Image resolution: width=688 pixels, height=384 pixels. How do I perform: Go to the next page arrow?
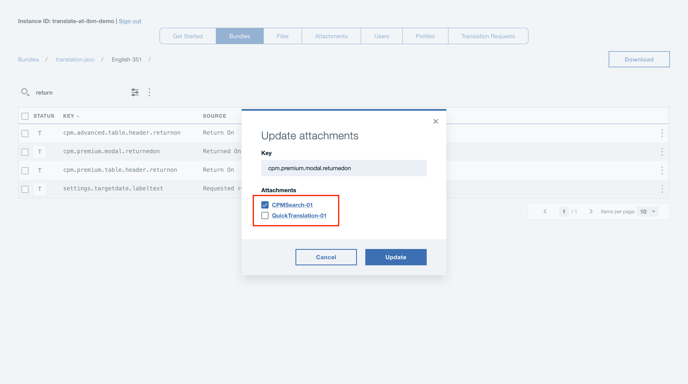click(591, 212)
